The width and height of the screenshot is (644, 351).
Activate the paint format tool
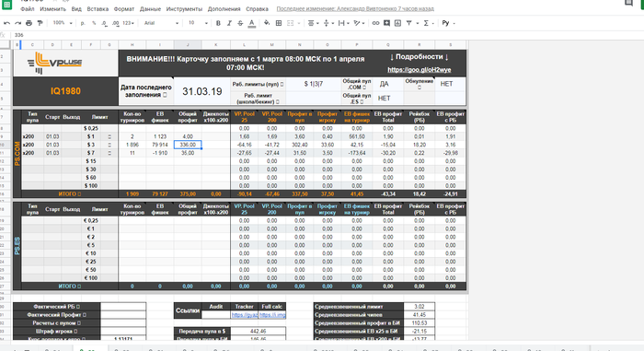(x=40, y=23)
